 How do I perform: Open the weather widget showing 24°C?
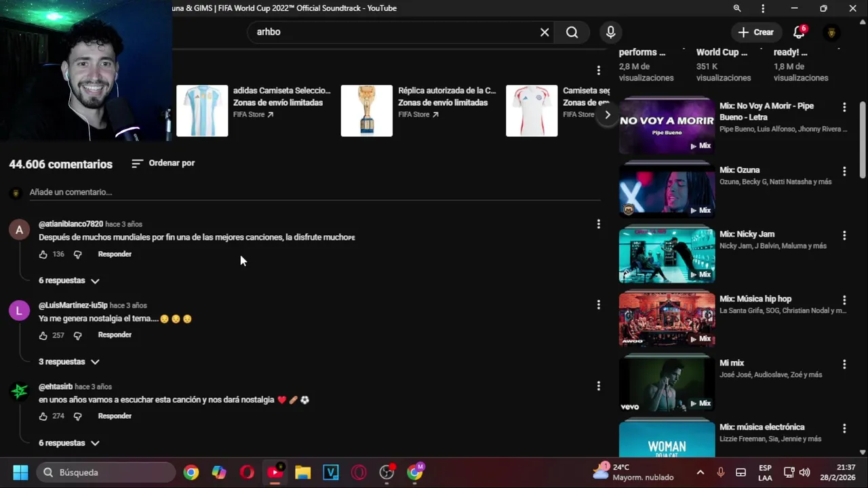point(633,472)
